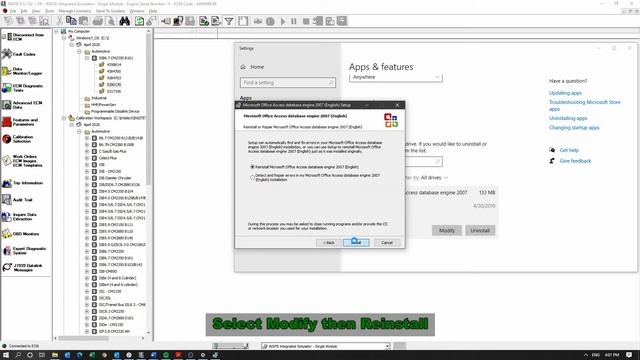
Task: Open the Window menu
Action: click(x=137, y=11)
